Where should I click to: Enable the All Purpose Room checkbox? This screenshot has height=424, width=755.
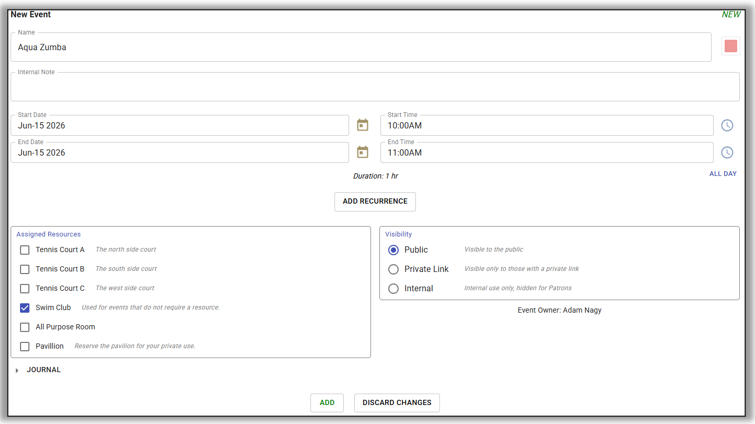point(25,327)
